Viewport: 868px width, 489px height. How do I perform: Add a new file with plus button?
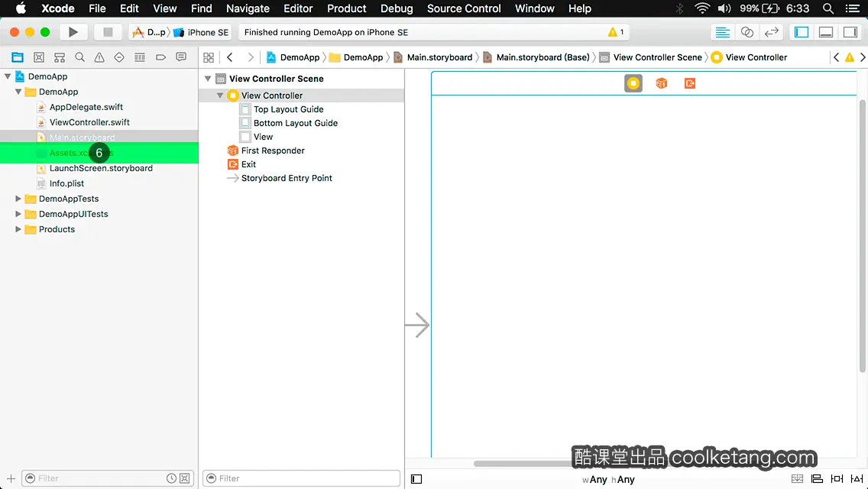(11, 478)
